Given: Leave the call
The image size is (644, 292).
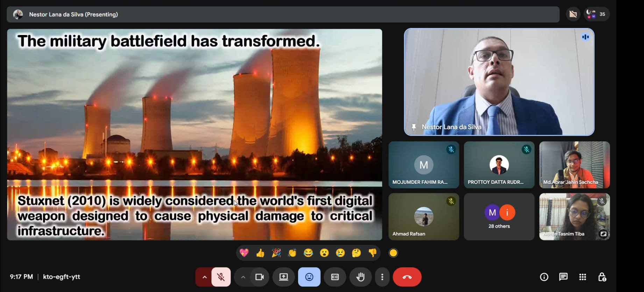Looking at the screenshot, I should click(x=407, y=277).
